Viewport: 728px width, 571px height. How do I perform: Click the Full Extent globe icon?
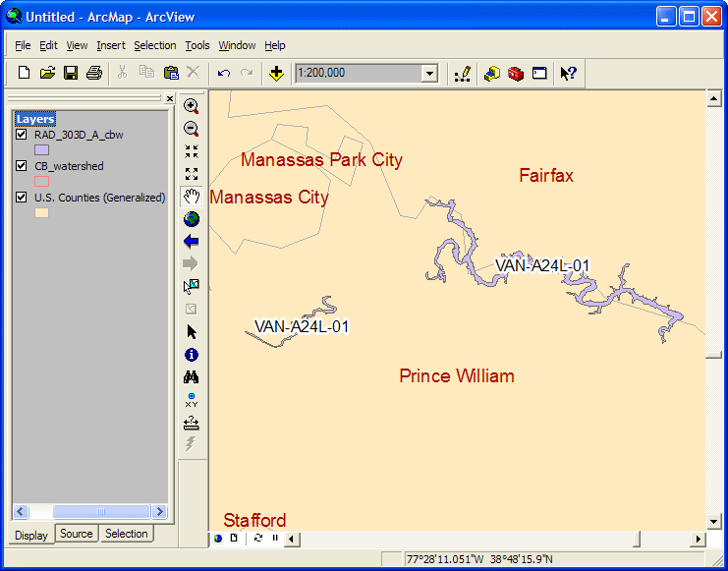point(192,219)
